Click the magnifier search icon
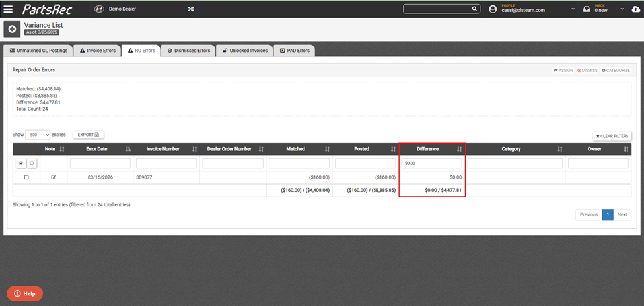 [474, 9]
